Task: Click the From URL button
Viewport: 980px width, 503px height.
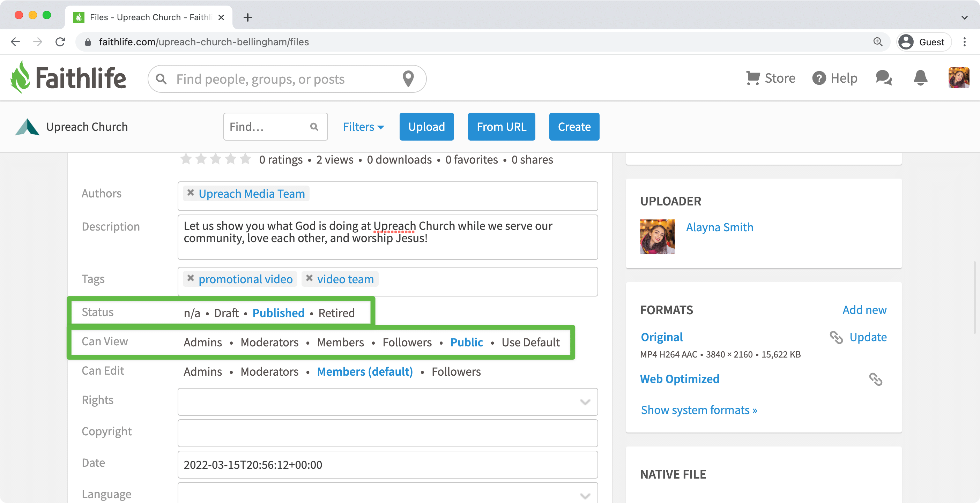Action: pyautogui.click(x=502, y=127)
